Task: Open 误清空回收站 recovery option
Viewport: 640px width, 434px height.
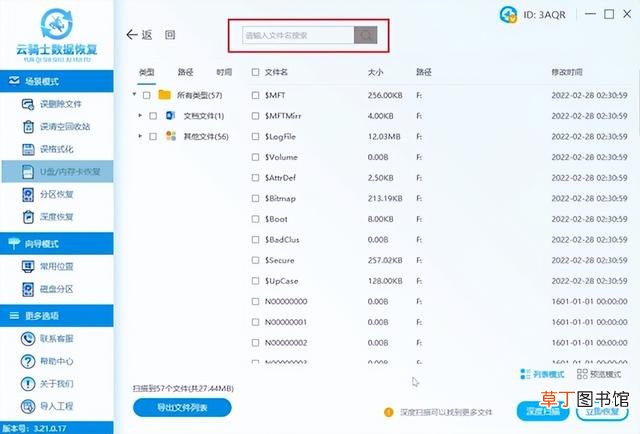Action: coord(56,127)
